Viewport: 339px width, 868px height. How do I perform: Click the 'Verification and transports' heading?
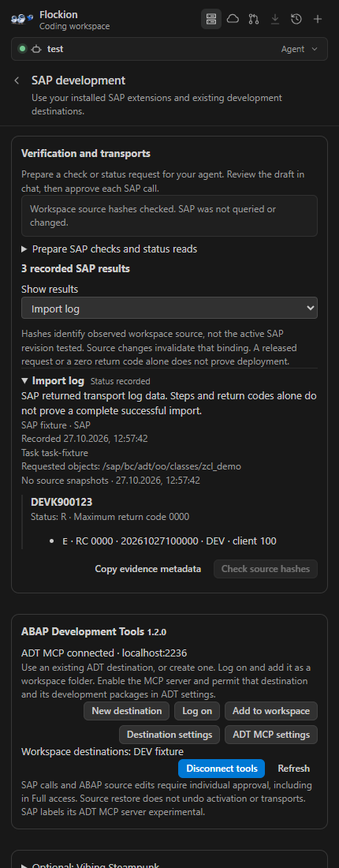[x=86, y=153]
